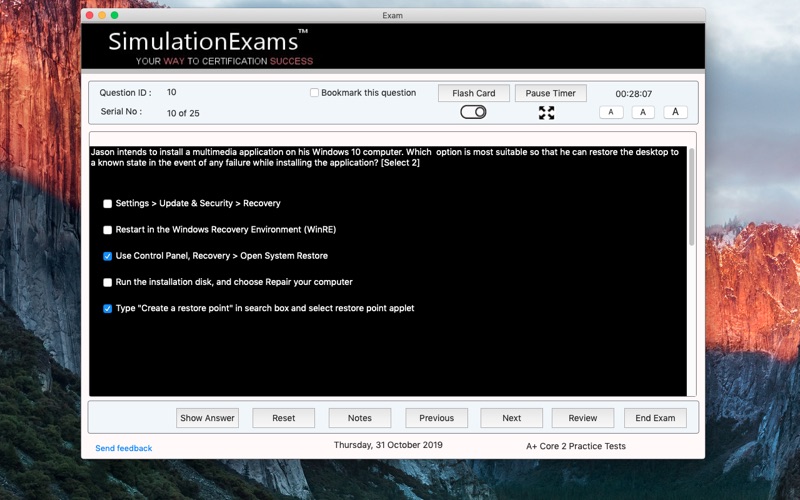Click the date Thursday, 31 October 2019
Image resolution: width=800 pixels, height=500 pixels.
[388, 445]
